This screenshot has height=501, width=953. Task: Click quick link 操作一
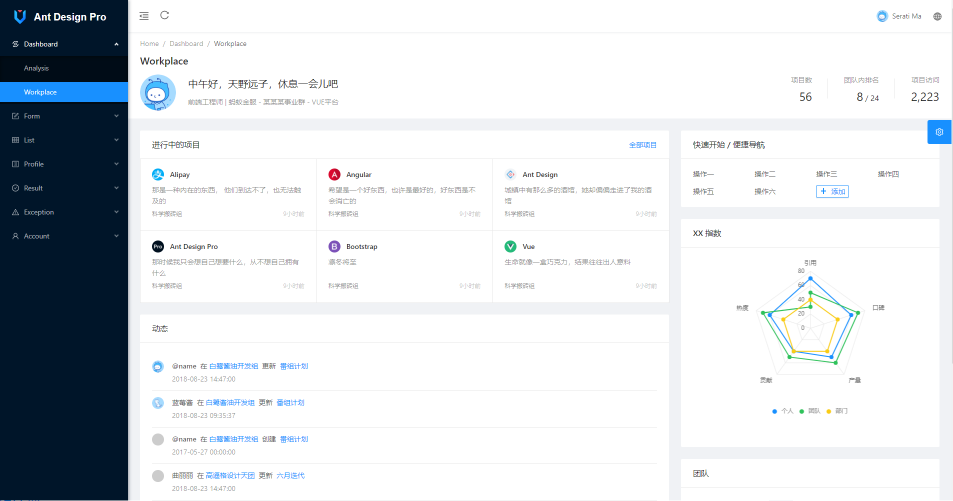[x=703, y=174]
